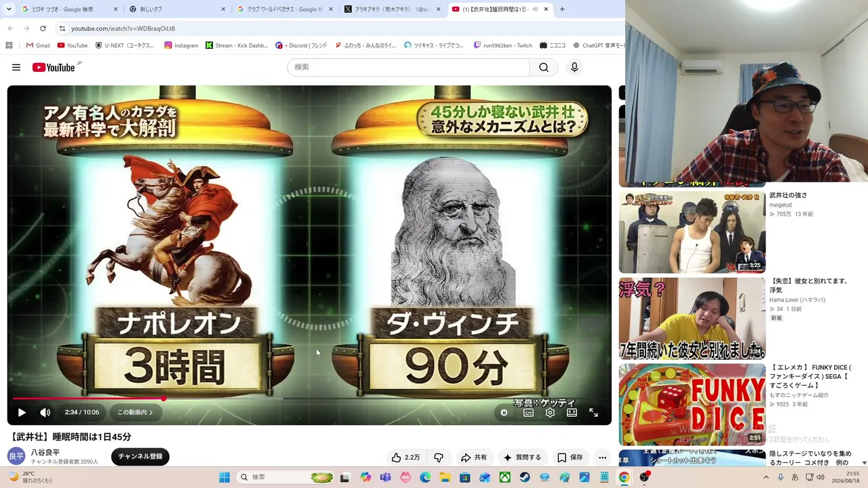868x488 pixels.
Task: Open the 浮気 breakup video thumbnail
Action: [692, 319]
